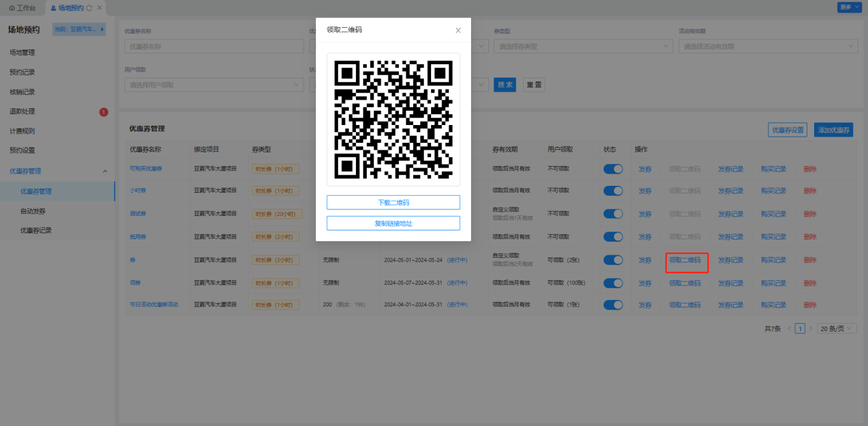Select the 场地预约 tab
This screenshot has height=426, width=868.
[x=71, y=8]
